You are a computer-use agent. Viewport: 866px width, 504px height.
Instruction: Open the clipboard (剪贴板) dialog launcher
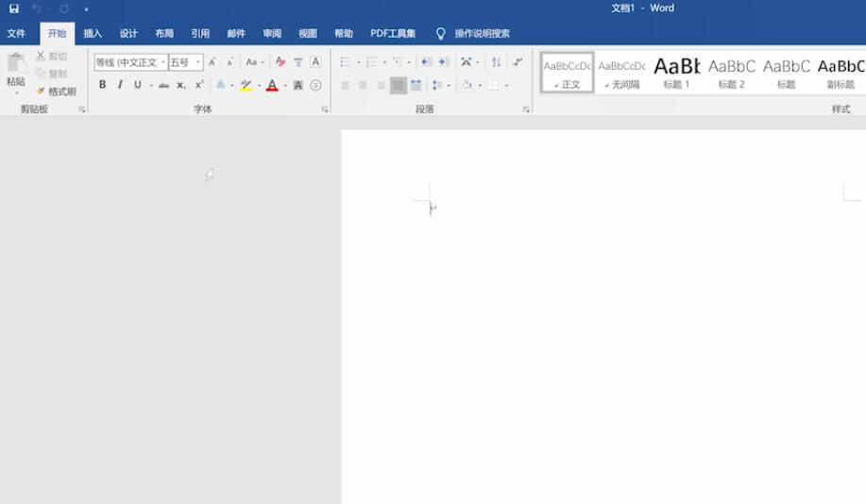pyautogui.click(x=82, y=109)
